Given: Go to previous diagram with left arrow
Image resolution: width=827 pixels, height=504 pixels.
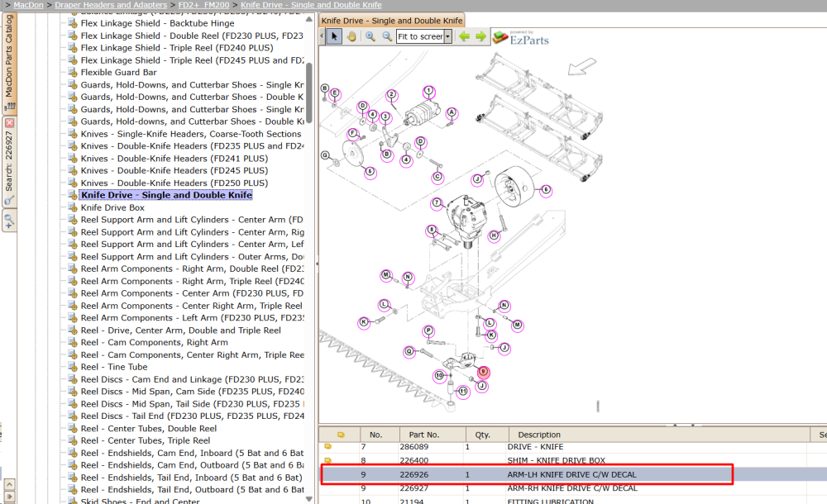Looking at the screenshot, I should tap(464, 36).
